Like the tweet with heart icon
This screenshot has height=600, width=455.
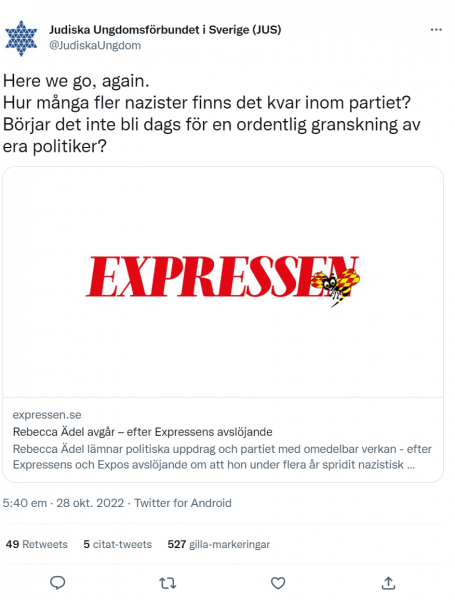coord(278,583)
